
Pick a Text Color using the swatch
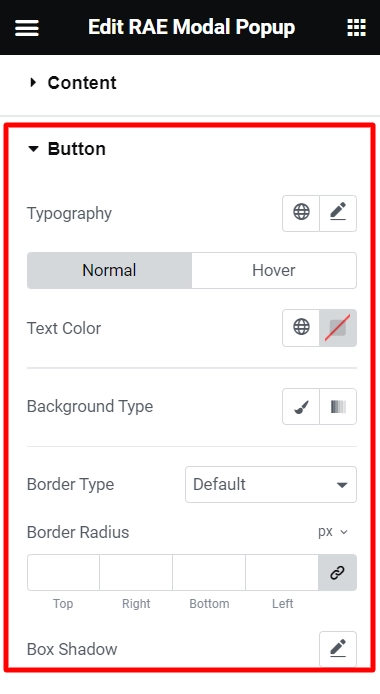click(338, 328)
